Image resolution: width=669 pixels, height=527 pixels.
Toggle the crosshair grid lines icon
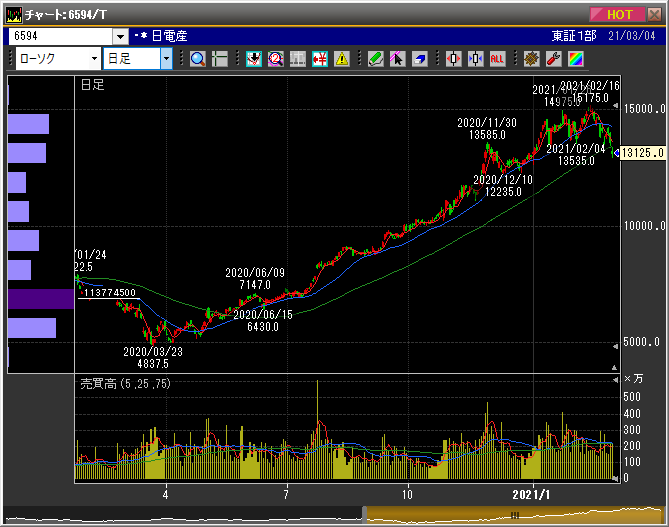click(x=219, y=59)
